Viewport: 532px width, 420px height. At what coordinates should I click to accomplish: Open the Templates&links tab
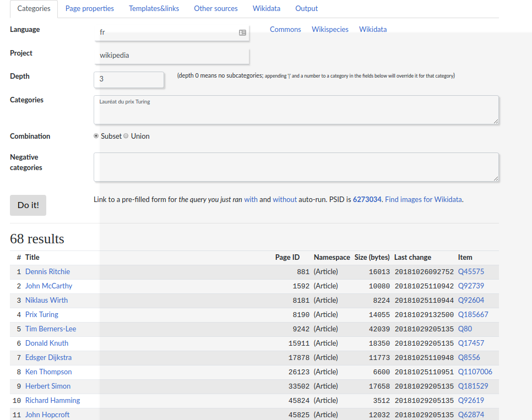click(154, 9)
